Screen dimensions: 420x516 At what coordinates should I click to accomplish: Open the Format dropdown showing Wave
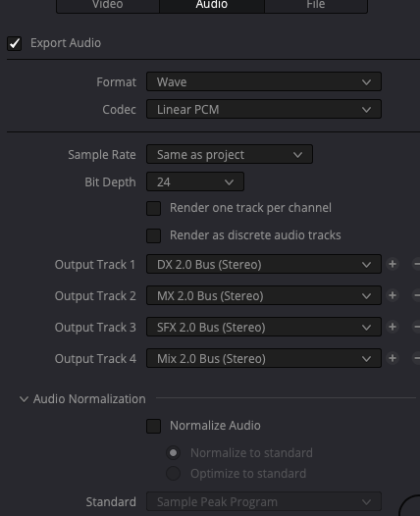[264, 81]
